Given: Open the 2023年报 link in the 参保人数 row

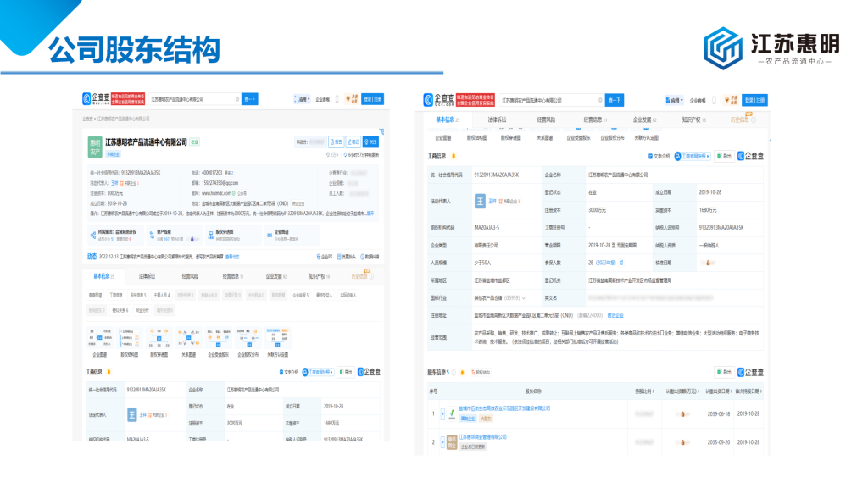Looking at the screenshot, I should (x=605, y=263).
